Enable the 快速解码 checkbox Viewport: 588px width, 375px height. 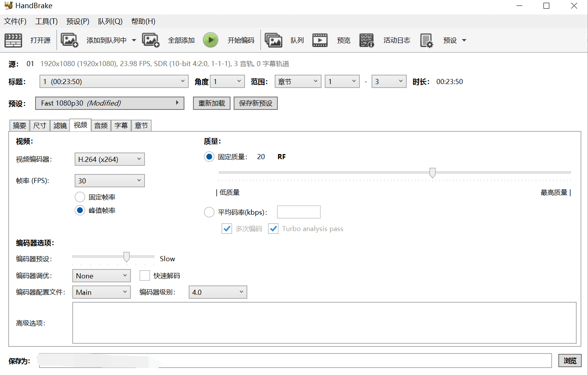click(x=145, y=276)
